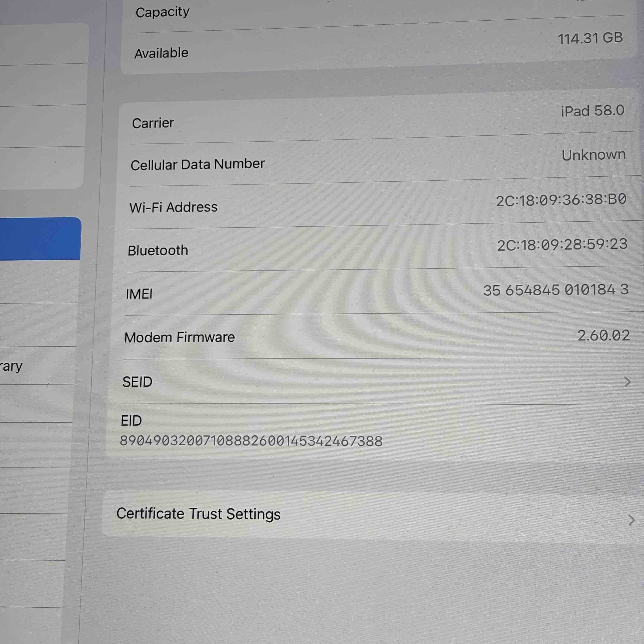Tap the Cellular Data Number row label
Screen dimensions: 644x644
(198, 164)
